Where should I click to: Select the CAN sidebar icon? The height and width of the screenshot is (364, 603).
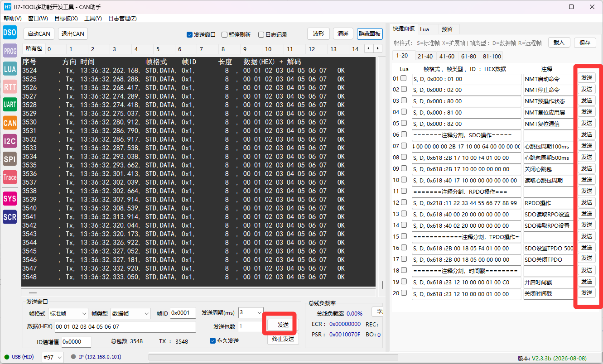point(10,123)
